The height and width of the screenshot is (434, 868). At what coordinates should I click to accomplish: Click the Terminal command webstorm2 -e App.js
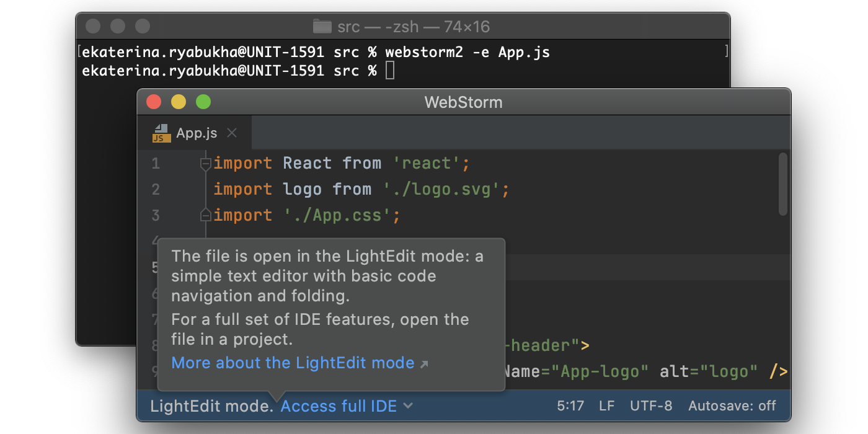pos(467,52)
